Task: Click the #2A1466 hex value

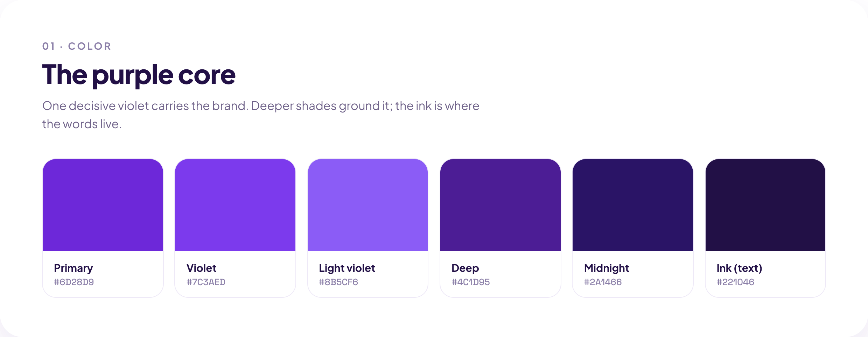Action: 603,282
